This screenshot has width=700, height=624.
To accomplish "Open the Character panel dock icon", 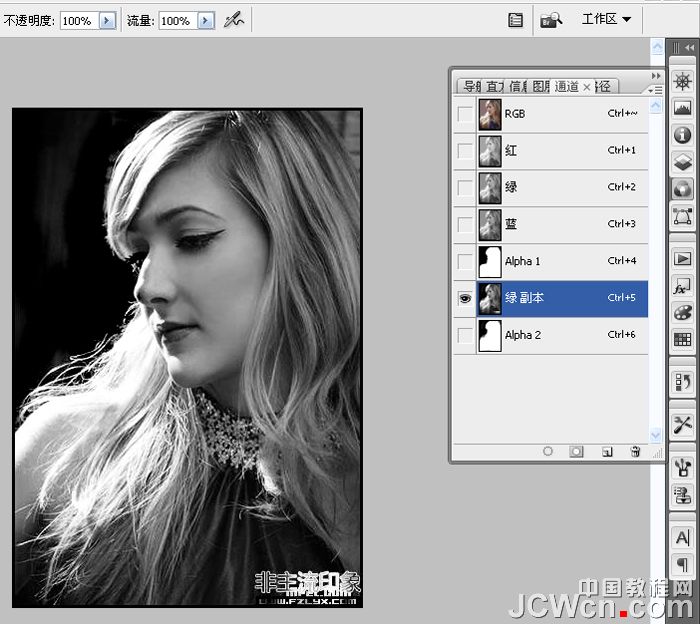I will 683,537.
